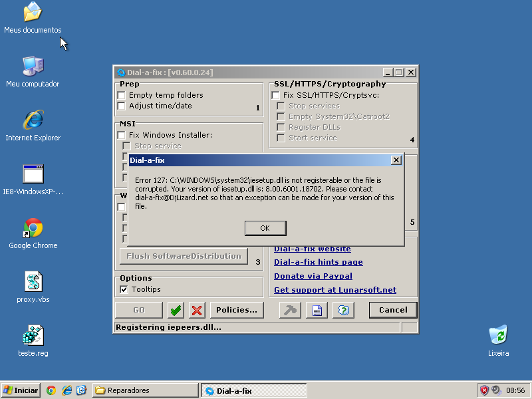Enable Fix SSL/HTTPS/Cryptsvc checkbox
Screen dimensions: 532x399
(275, 95)
